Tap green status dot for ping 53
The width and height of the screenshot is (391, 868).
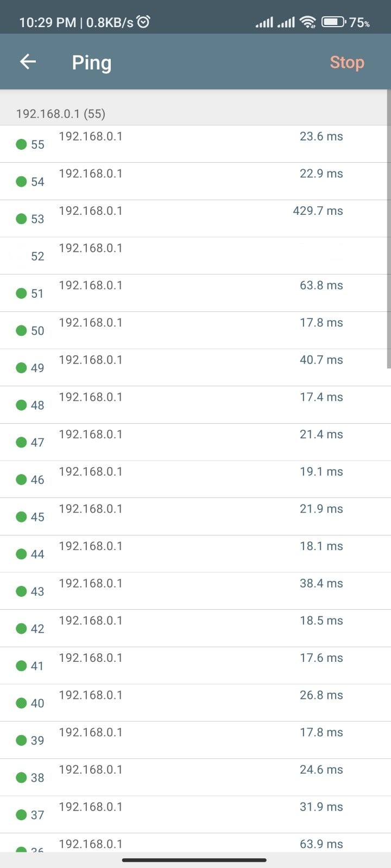[x=21, y=219]
